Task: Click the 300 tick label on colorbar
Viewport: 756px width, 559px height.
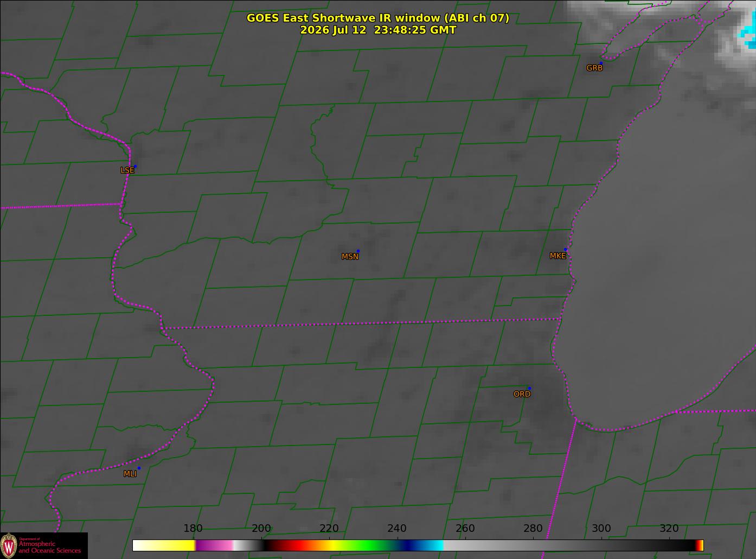Action: click(601, 529)
